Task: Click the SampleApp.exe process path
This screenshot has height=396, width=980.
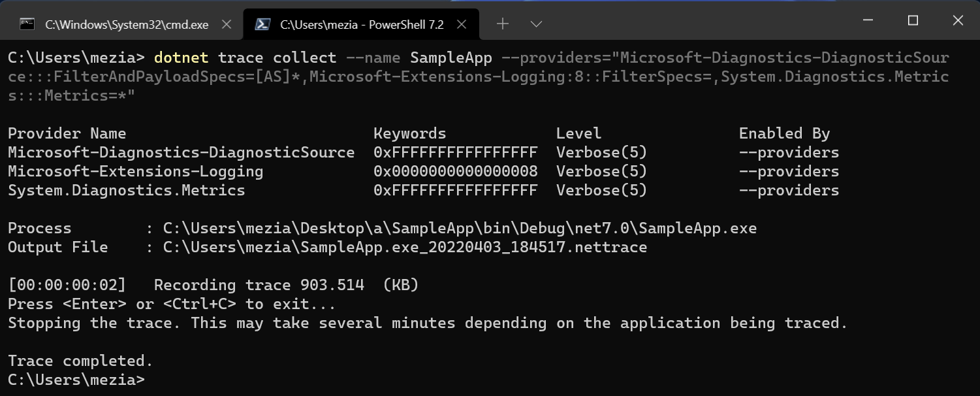Action: (x=460, y=229)
